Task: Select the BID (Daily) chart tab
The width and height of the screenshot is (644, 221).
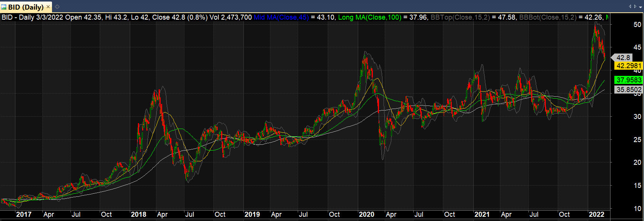Action: tap(25, 7)
